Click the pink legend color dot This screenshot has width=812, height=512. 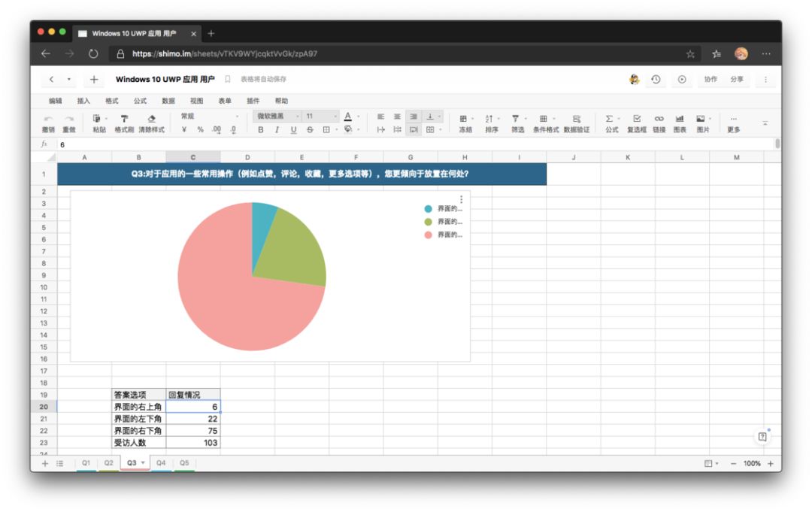(428, 235)
